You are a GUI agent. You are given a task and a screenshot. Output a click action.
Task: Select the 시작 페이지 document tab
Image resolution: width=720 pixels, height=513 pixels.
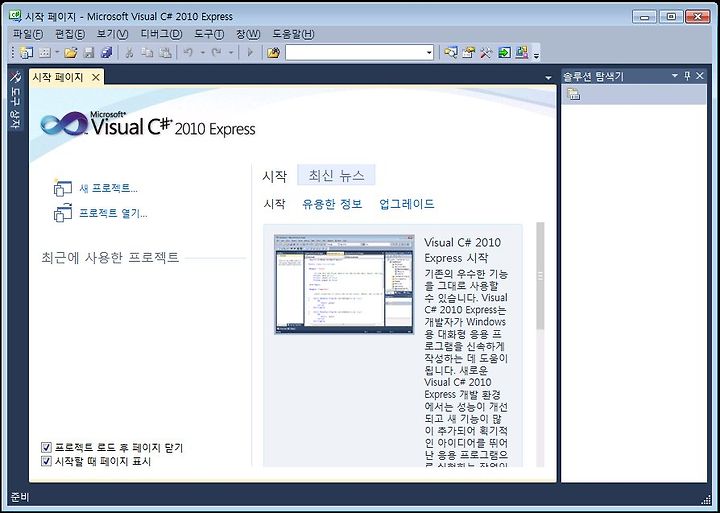pyautogui.click(x=58, y=77)
